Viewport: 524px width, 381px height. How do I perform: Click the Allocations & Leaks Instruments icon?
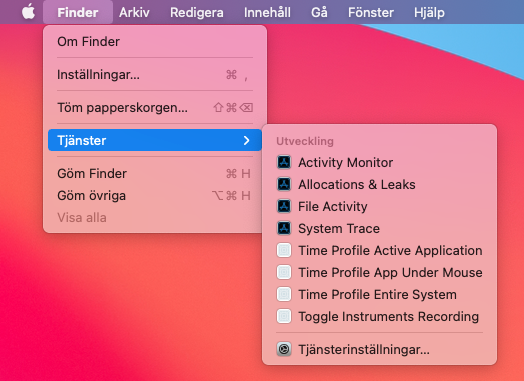[x=284, y=184]
